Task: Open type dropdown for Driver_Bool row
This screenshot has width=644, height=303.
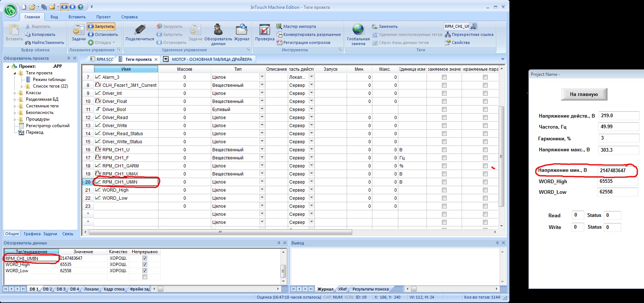Action: coord(262,109)
